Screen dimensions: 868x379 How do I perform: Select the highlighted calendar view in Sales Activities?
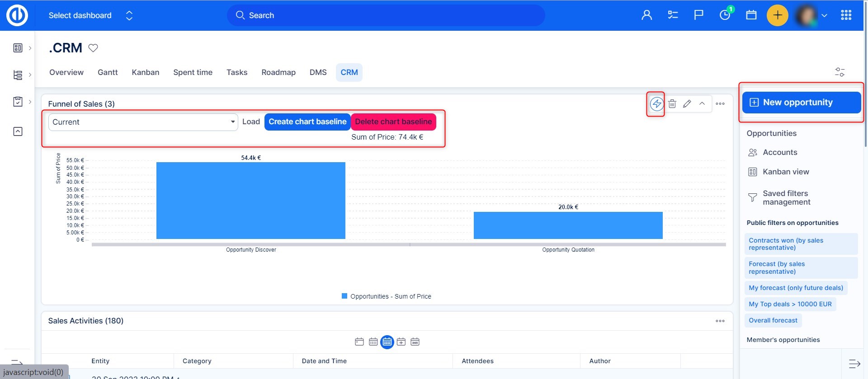click(387, 342)
